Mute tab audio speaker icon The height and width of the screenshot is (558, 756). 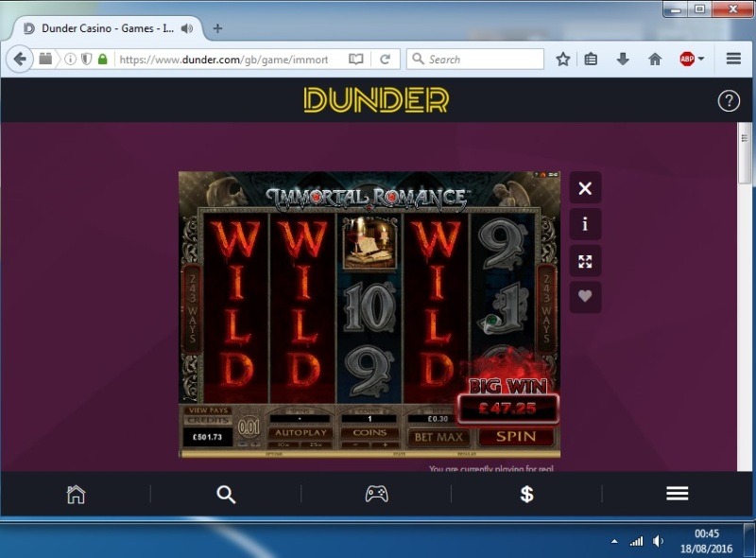(x=186, y=28)
